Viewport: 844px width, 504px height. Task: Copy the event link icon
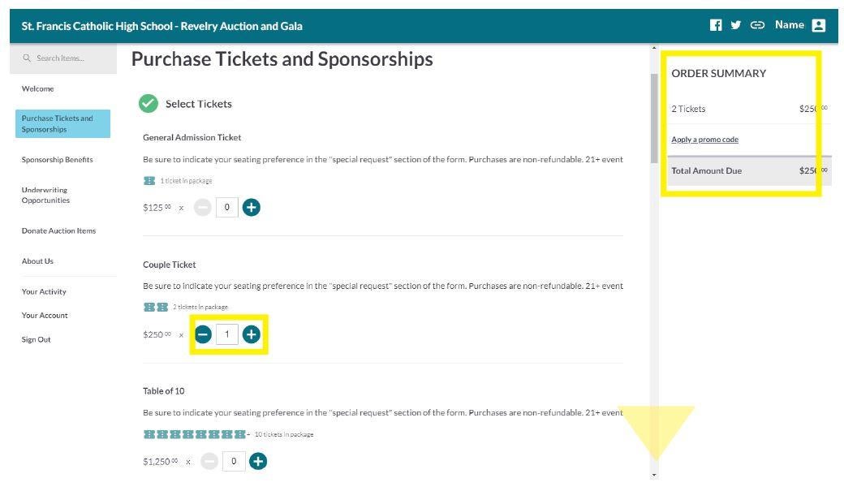[x=757, y=25]
